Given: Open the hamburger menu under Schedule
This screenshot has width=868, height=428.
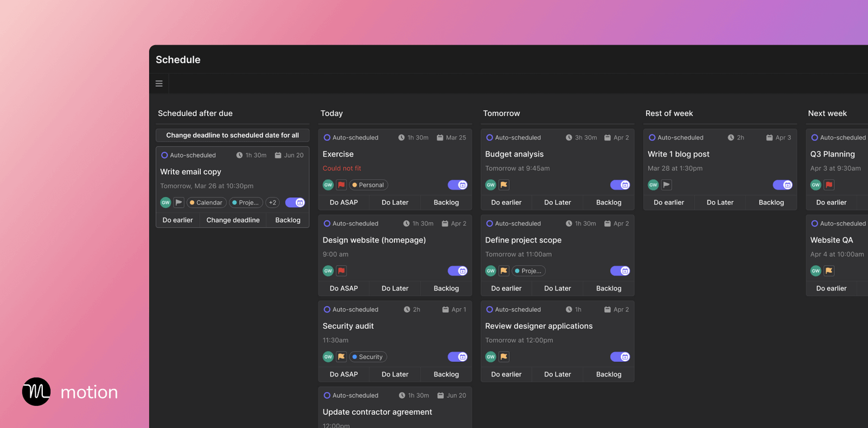Looking at the screenshot, I should 159,84.
